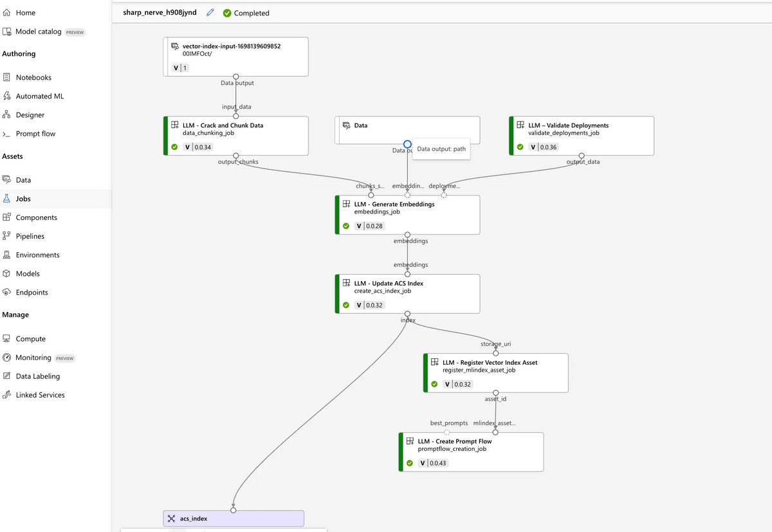Click the component icon on LLM - Generate Embeddings node
Viewport: 772px width, 532px height.
coord(345,204)
